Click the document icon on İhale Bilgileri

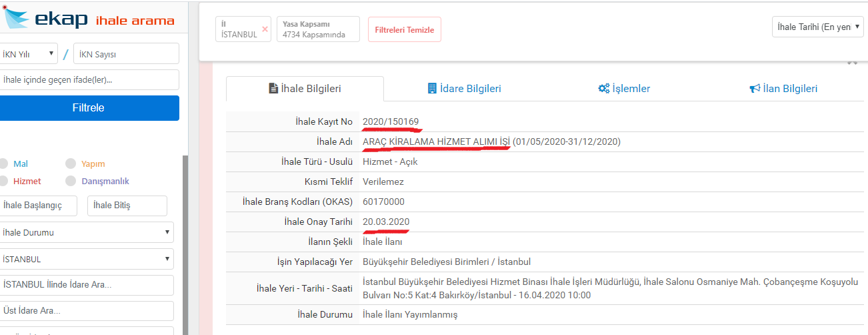[273, 88]
